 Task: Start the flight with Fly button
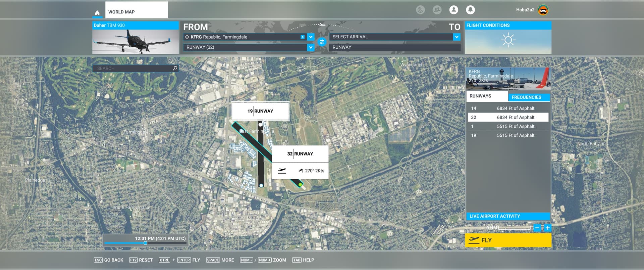pos(508,240)
